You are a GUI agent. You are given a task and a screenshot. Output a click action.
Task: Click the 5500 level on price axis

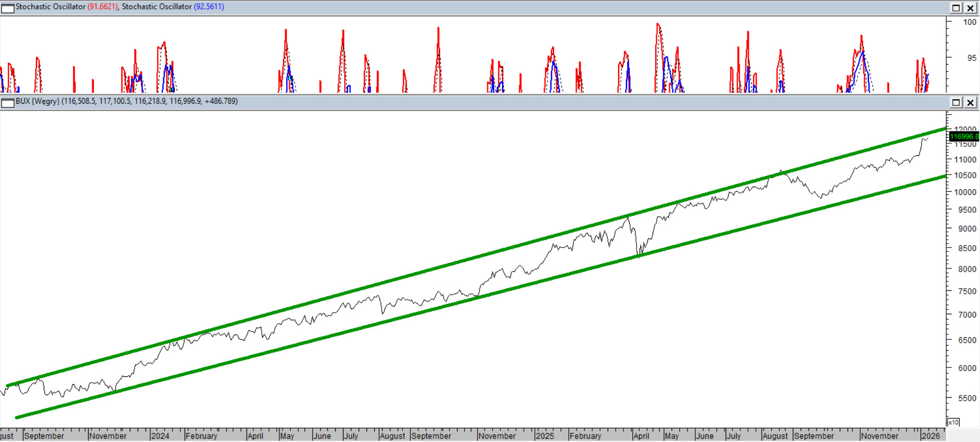[966, 398]
